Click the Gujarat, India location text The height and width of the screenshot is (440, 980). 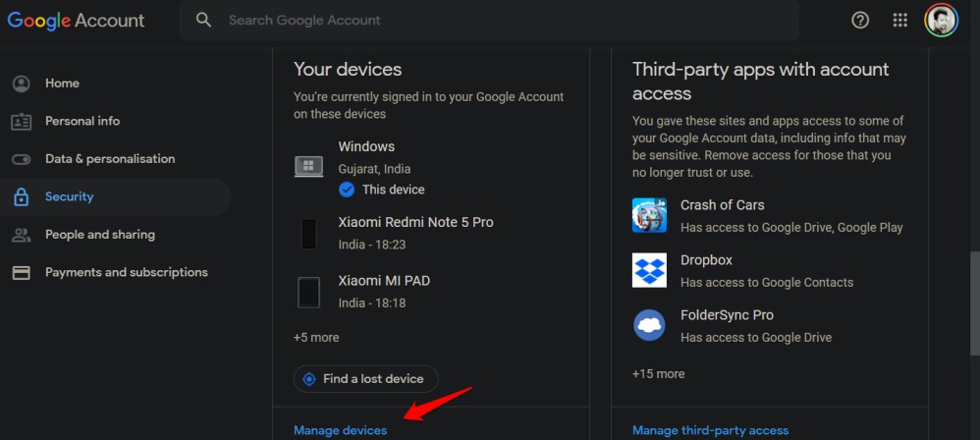pos(374,169)
